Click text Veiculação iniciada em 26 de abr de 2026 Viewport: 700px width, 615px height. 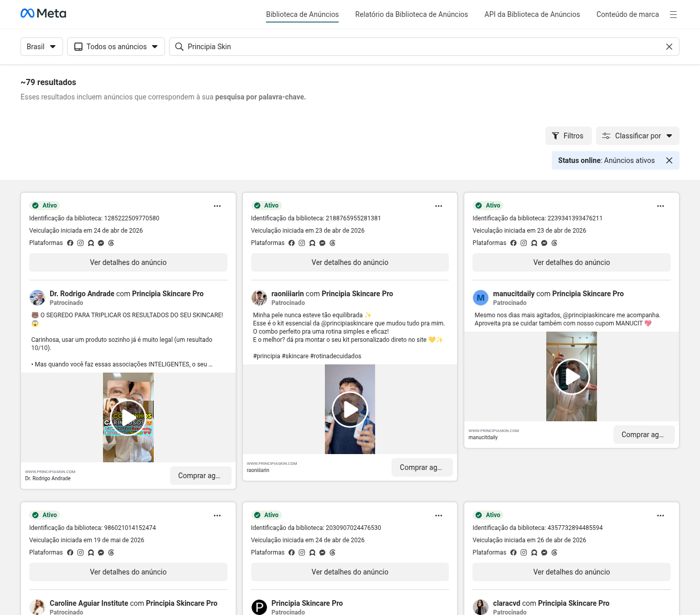529,540
